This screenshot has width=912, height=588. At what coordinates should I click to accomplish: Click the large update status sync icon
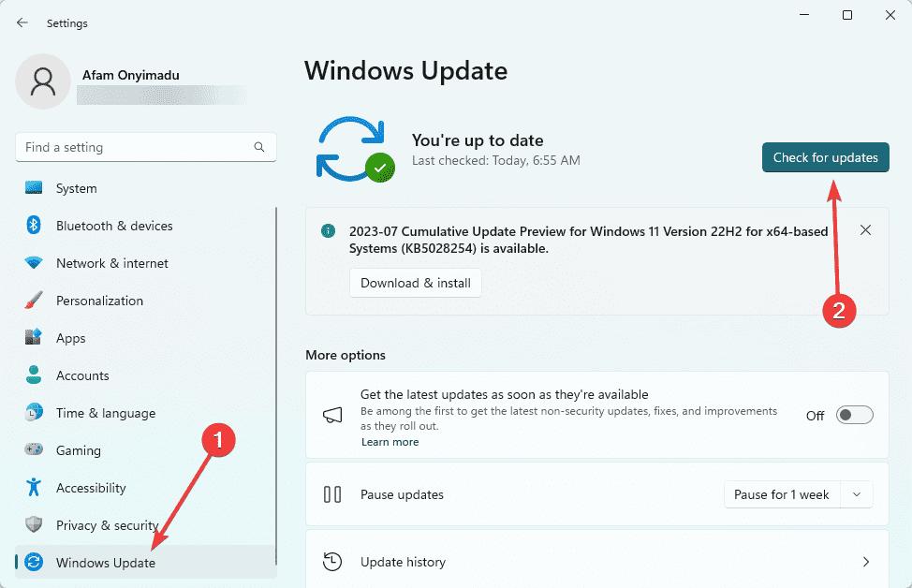[356, 149]
